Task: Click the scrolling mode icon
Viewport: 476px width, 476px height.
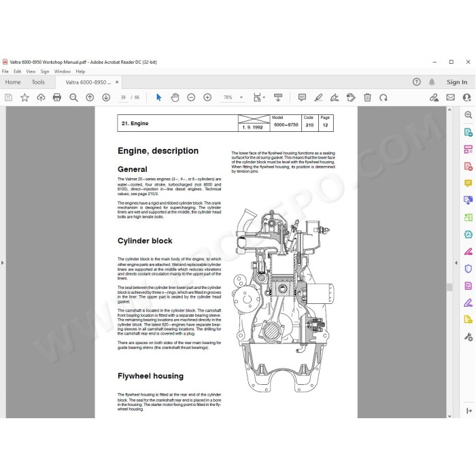Action: point(278,97)
